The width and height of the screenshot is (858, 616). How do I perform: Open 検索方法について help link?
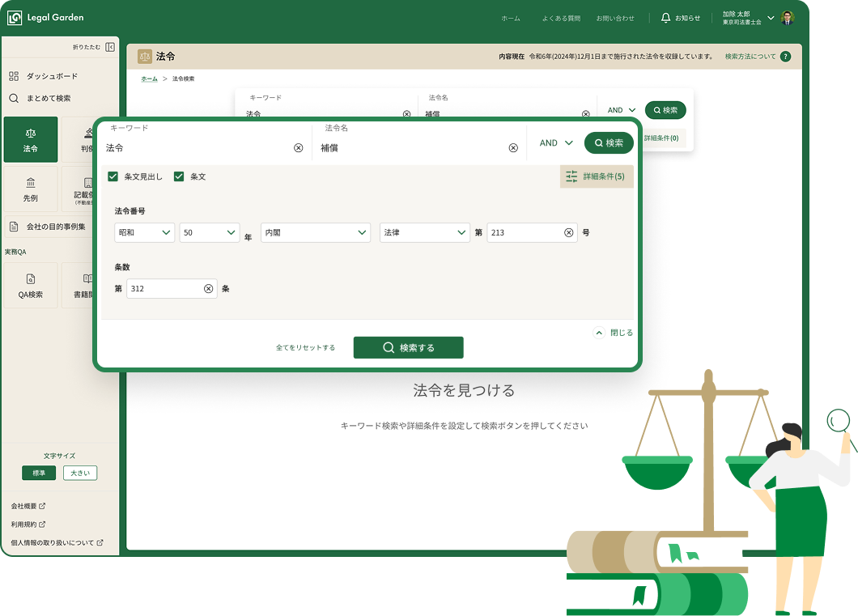(750, 57)
